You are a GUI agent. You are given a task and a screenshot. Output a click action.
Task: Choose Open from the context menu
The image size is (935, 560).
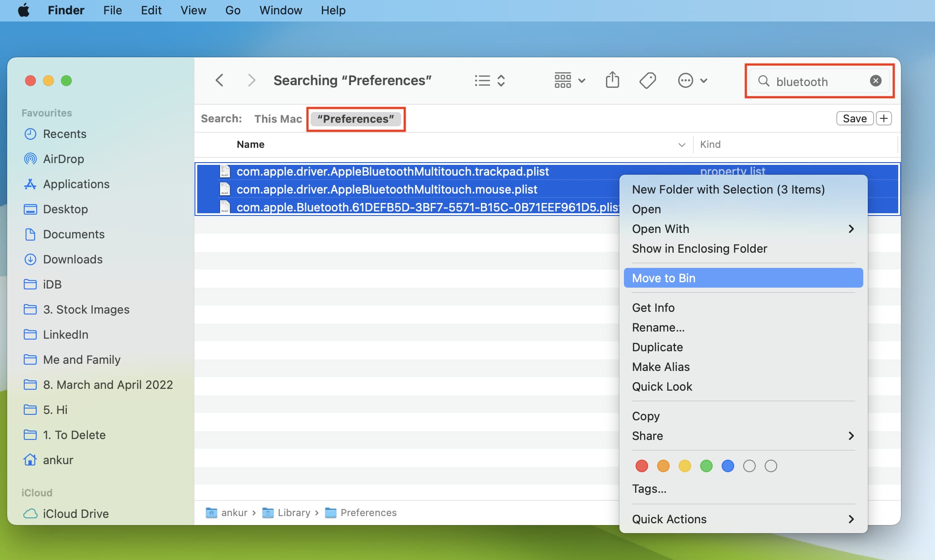(x=743, y=209)
